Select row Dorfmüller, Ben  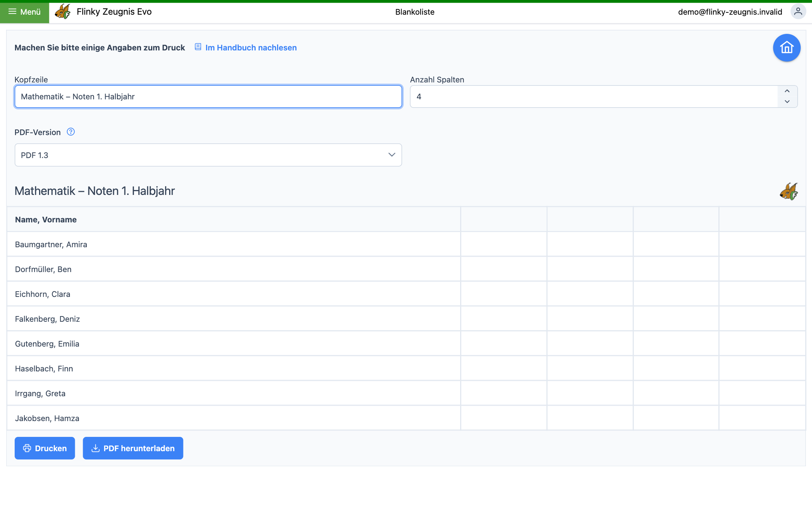click(406, 269)
